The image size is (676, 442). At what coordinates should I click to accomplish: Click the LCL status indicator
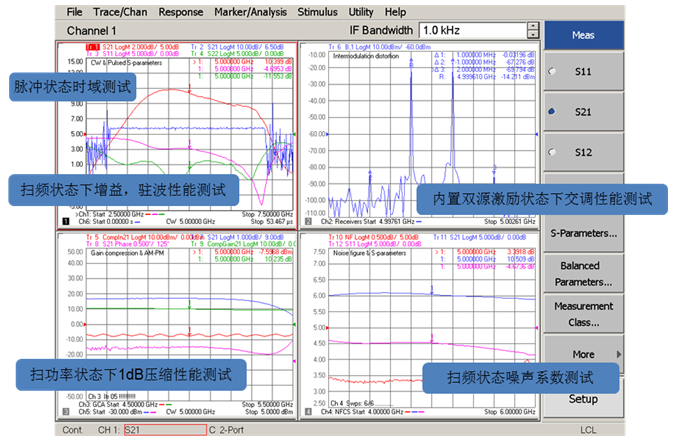pos(588,430)
